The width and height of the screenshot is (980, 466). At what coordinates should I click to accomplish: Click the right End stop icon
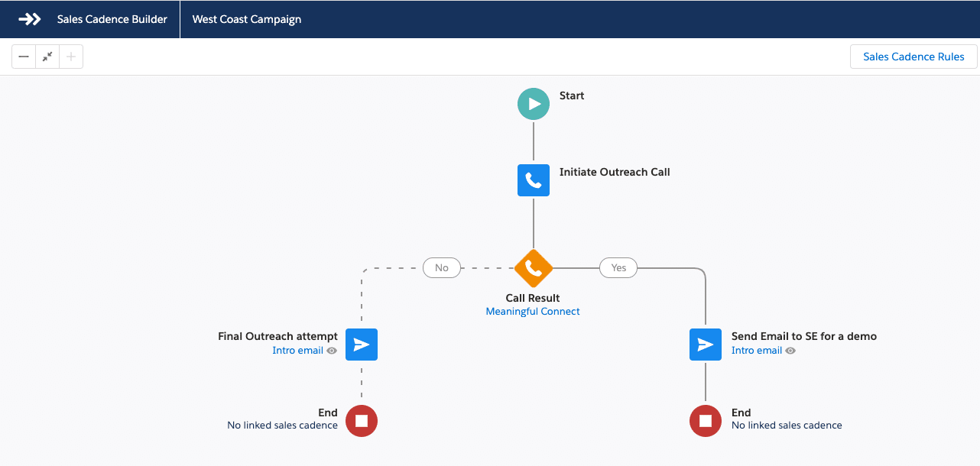pos(705,420)
